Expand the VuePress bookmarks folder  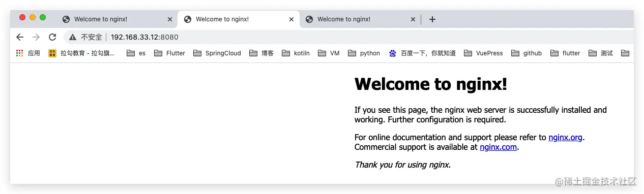(x=483, y=53)
